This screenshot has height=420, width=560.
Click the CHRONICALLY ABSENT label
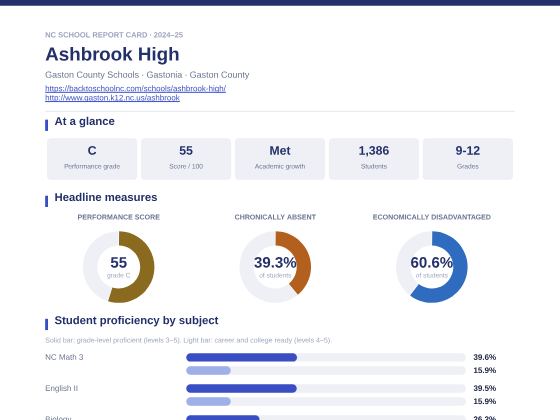tap(275, 217)
